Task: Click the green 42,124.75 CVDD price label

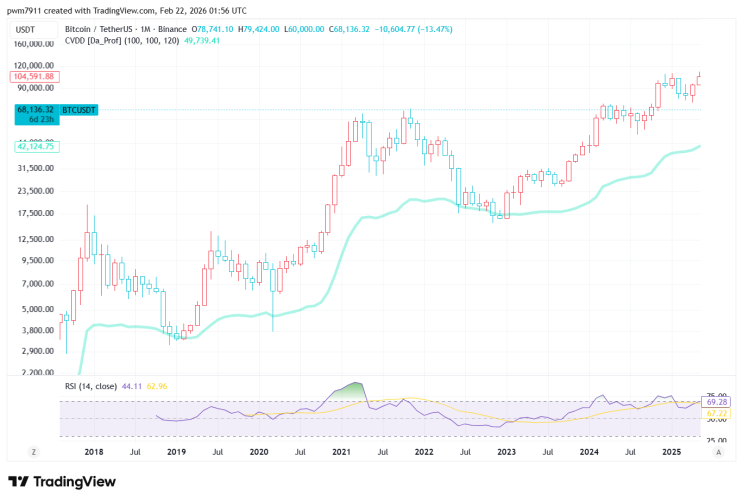Action: (37, 146)
